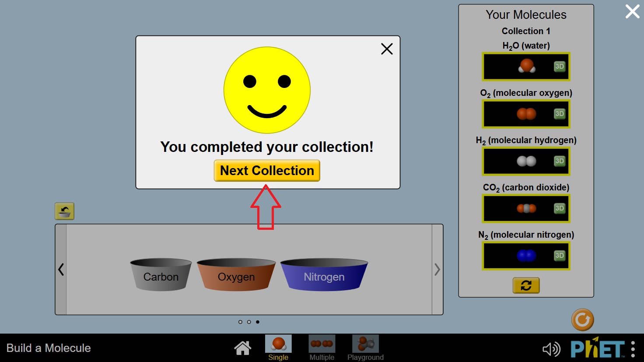The image size is (644, 362).
Task: Mute the simulation sound
Action: coord(551,349)
